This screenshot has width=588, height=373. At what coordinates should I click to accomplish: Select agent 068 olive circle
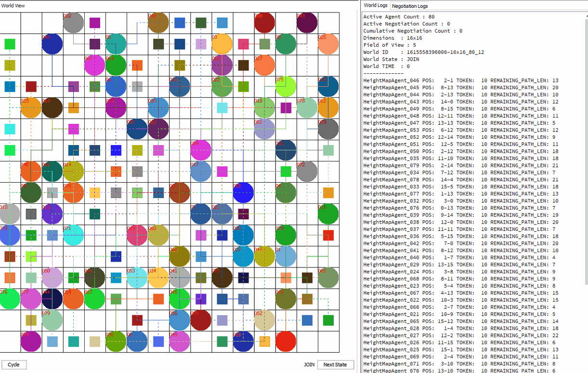coord(180,256)
